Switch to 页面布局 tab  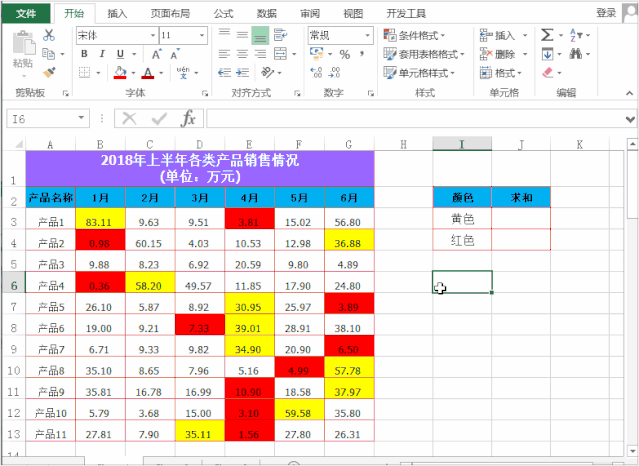pos(170,13)
